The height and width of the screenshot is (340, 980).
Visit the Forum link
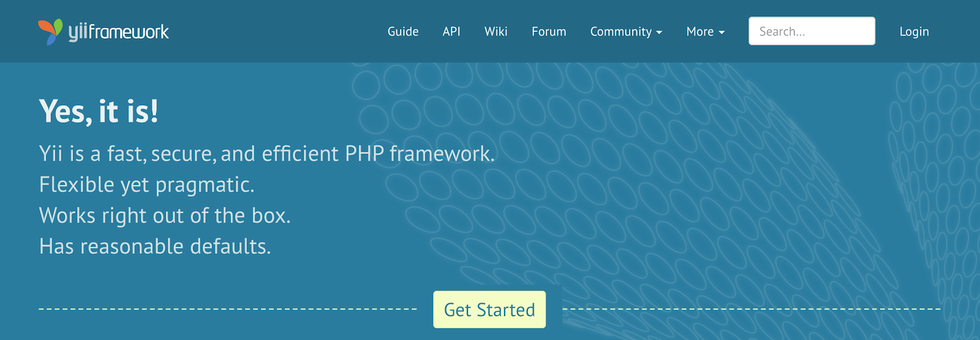tap(549, 32)
